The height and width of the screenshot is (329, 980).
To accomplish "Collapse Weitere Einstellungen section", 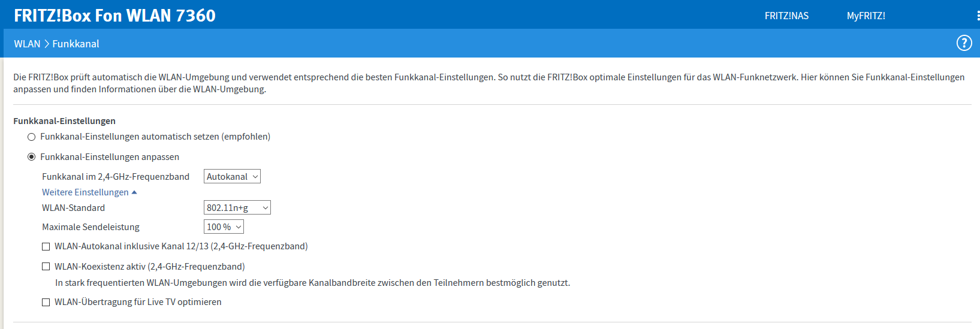I will pyautogui.click(x=89, y=192).
